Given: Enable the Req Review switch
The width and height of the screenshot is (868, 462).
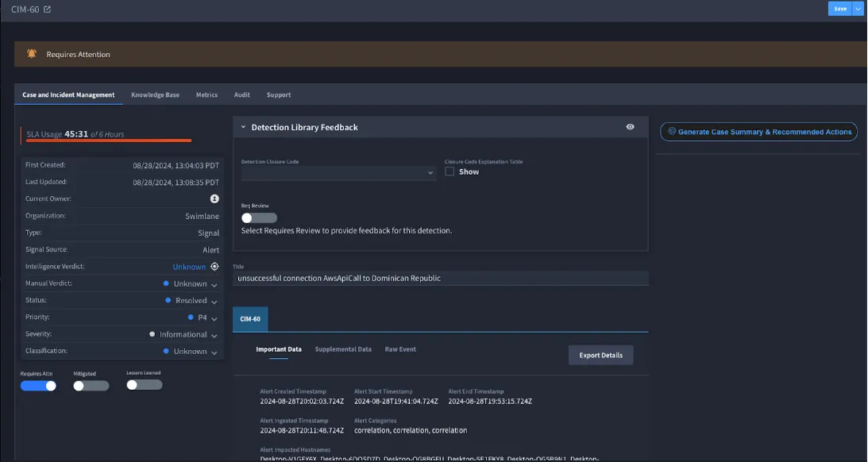Looking at the screenshot, I should [259, 218].
